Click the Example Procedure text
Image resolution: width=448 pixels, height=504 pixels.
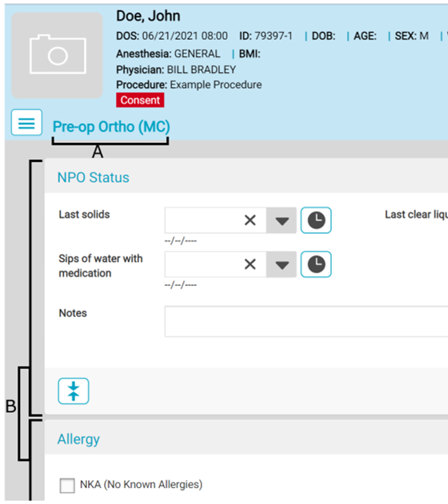(216, 84)
